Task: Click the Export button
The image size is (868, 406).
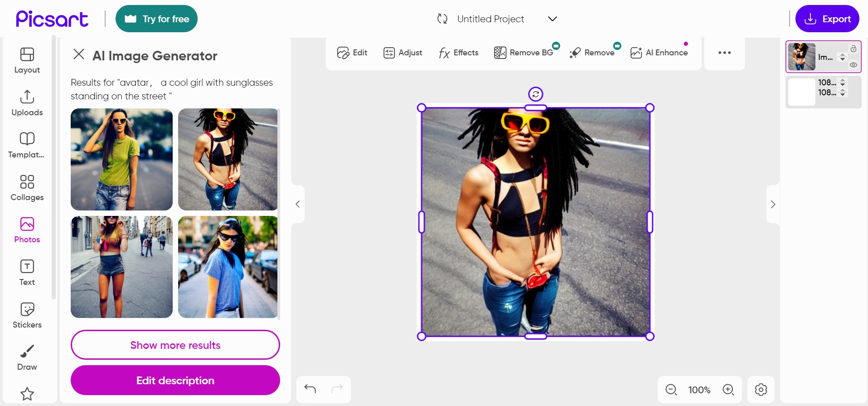Action: (x=827, y=19)
